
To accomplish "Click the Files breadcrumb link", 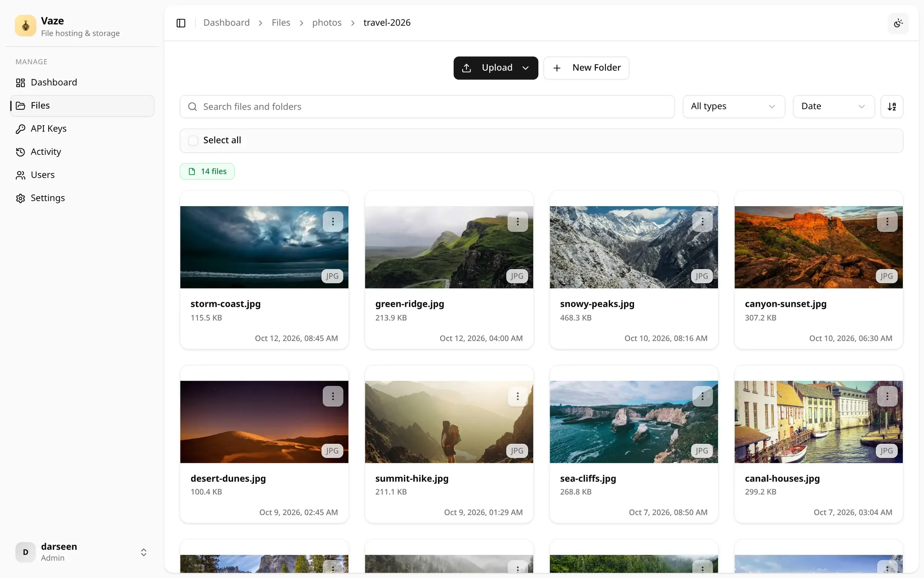I will click(281, 23).
